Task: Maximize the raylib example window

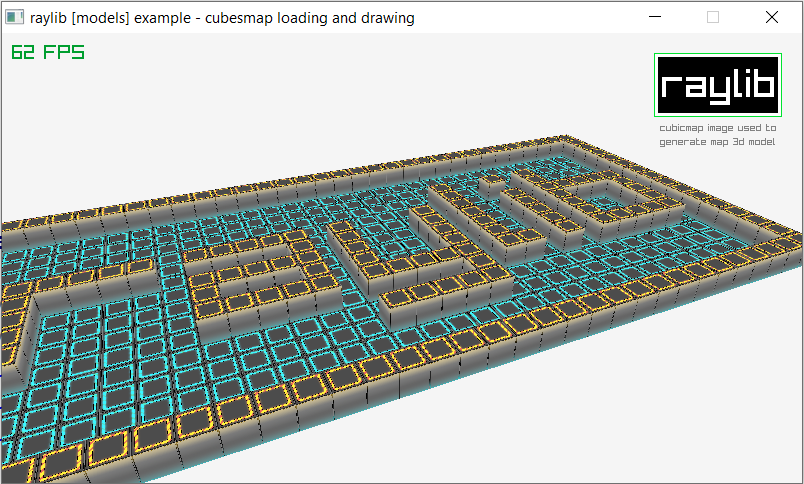Action: tap(713, 17)
